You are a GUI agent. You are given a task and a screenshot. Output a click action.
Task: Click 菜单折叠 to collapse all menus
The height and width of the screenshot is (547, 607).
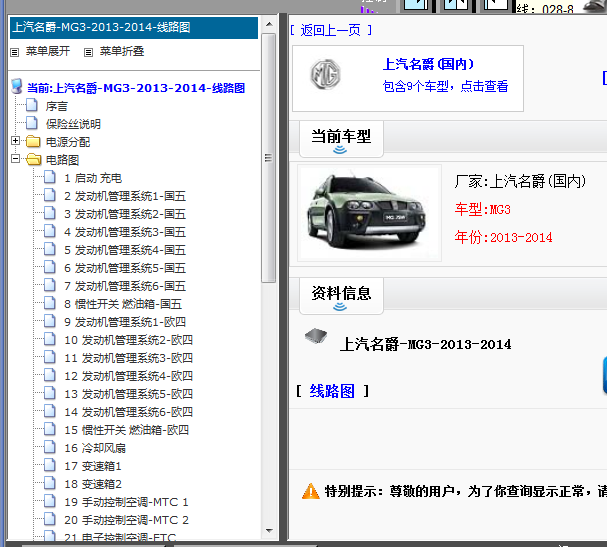coord(122,51)
